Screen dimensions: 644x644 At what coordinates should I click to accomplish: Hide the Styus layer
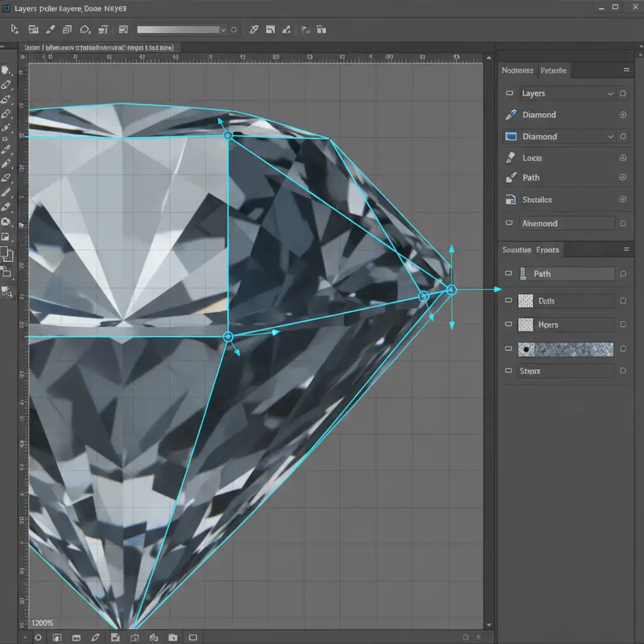tap(508, 370)
